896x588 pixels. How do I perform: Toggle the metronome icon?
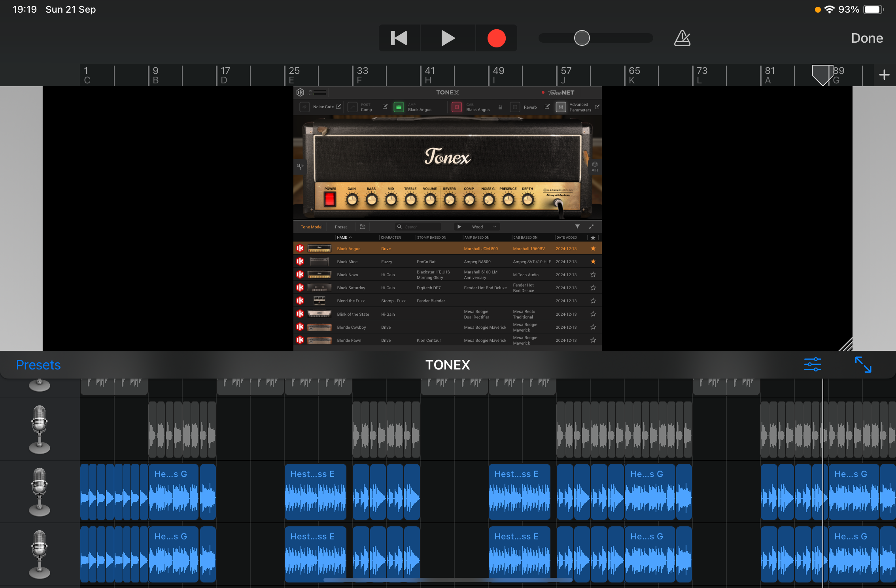(682, 38)
